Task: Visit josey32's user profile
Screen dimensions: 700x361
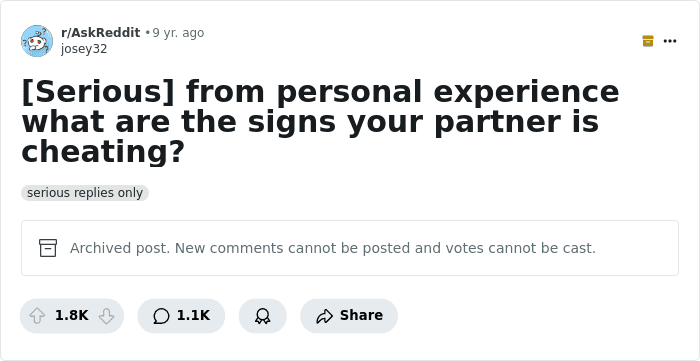Action: coord(84,49)
